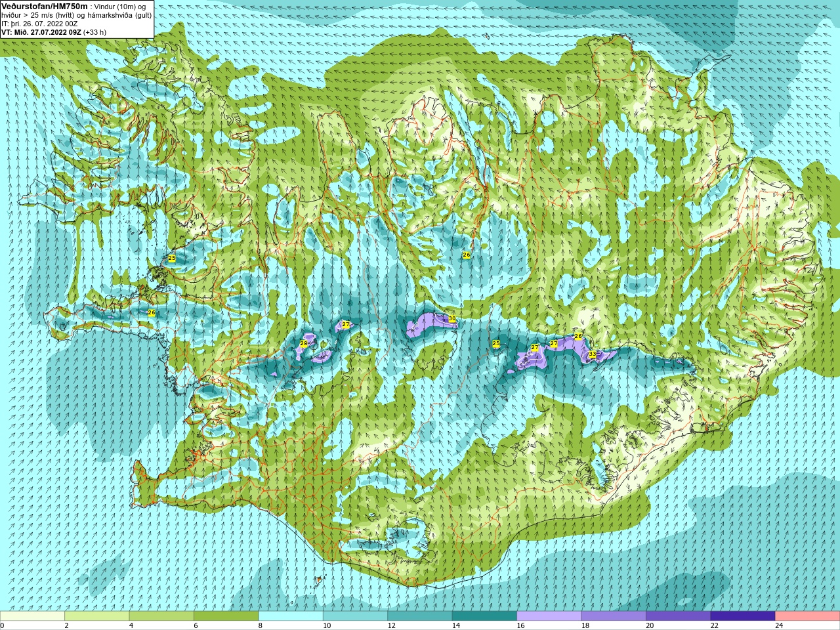Screen dimensions: 840x630
Task: Click legend scale value '18'
Action: [585, 625]
